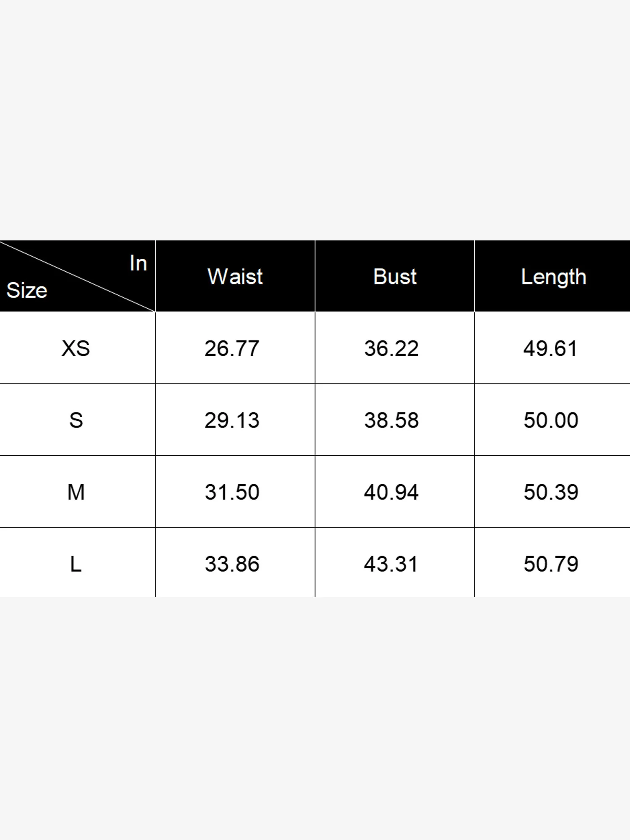
Task: Click the L bust value 43.31
Action: pyautogui.click(x=391, y=564)
